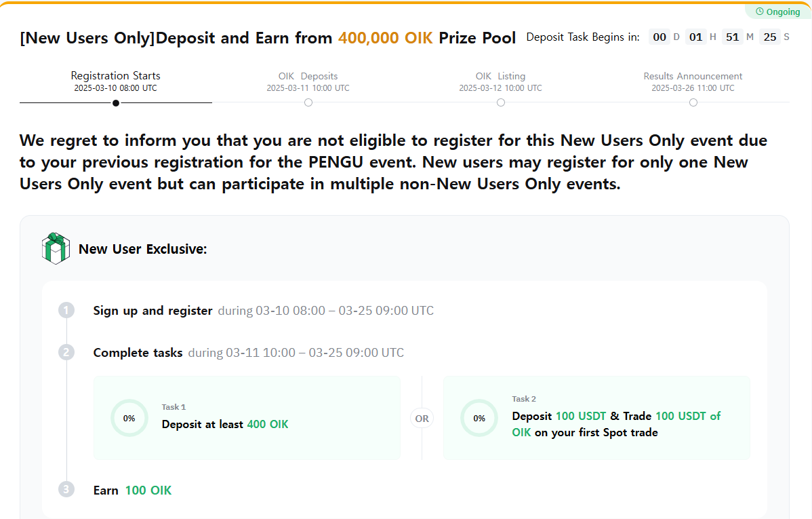Select the Registration Starts timeline dot
812x519 pixels.
116,103
